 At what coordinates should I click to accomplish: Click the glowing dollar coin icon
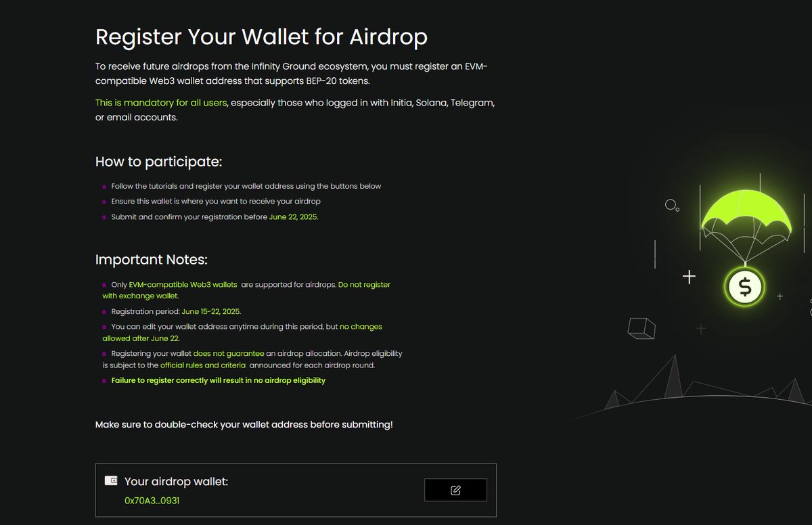(745, 288)
